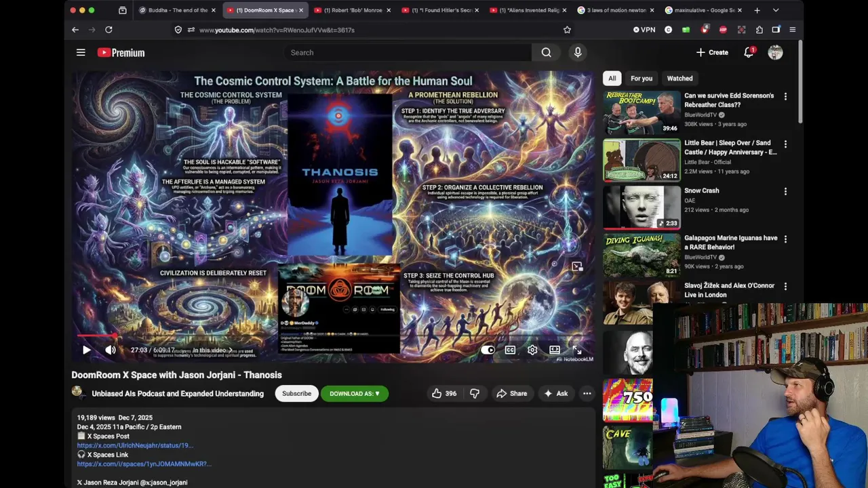The width and height of the screenshot is (868, 488).
Task: Select the Watched filter chip
Action: 679,79
